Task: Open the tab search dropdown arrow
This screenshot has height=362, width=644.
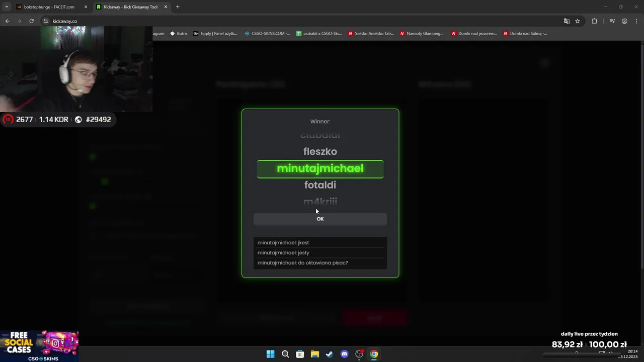Action: [x=7, y=7]
